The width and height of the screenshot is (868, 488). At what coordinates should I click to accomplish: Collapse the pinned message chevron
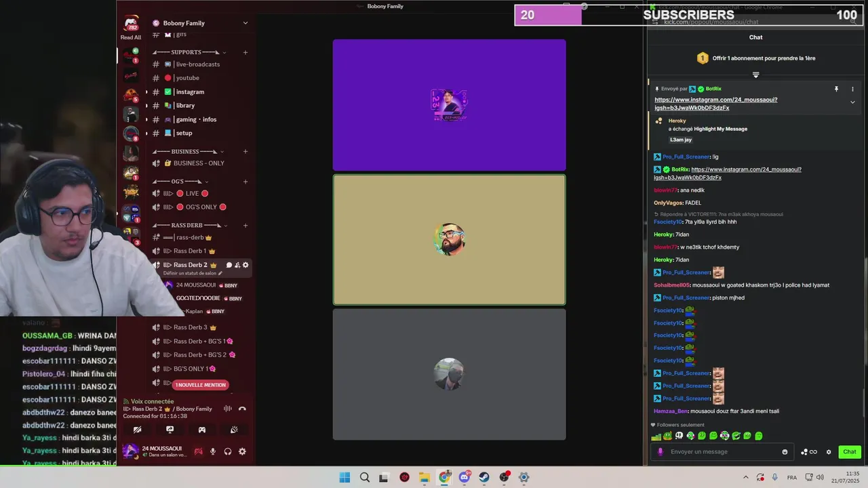[852, 102]
